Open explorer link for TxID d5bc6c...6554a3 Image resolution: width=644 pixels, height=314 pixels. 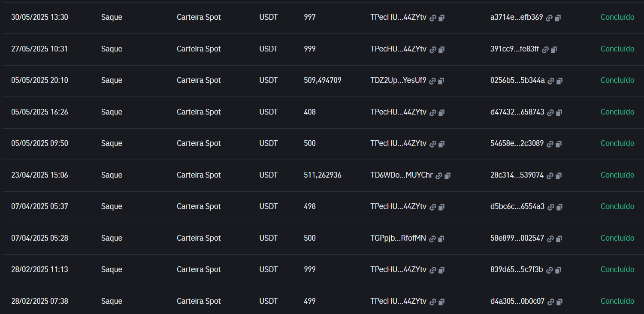pos(551,207)
